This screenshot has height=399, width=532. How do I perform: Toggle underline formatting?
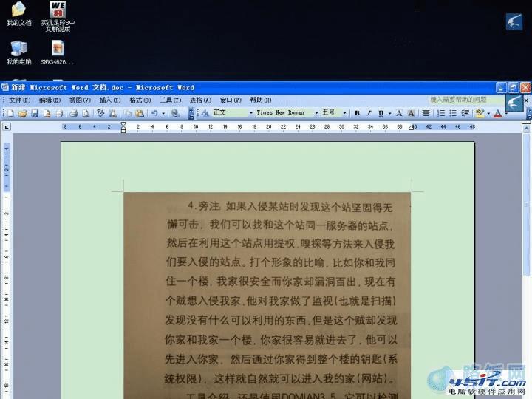[x=381, y=113]
